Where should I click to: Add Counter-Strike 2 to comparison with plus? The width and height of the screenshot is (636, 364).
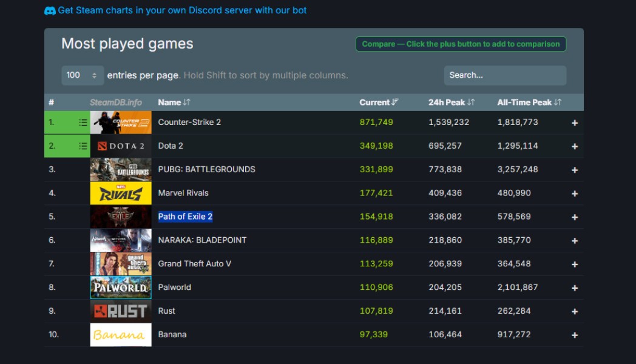tap(574, 123)
